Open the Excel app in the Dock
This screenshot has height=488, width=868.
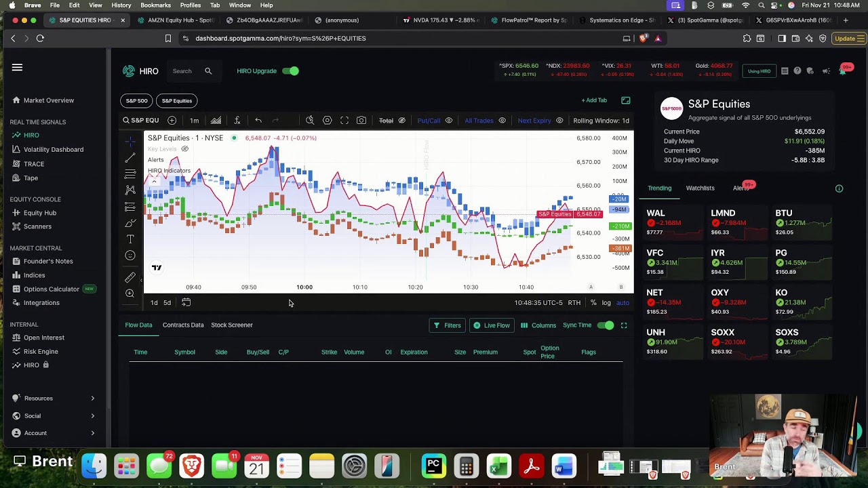[498, 466]
